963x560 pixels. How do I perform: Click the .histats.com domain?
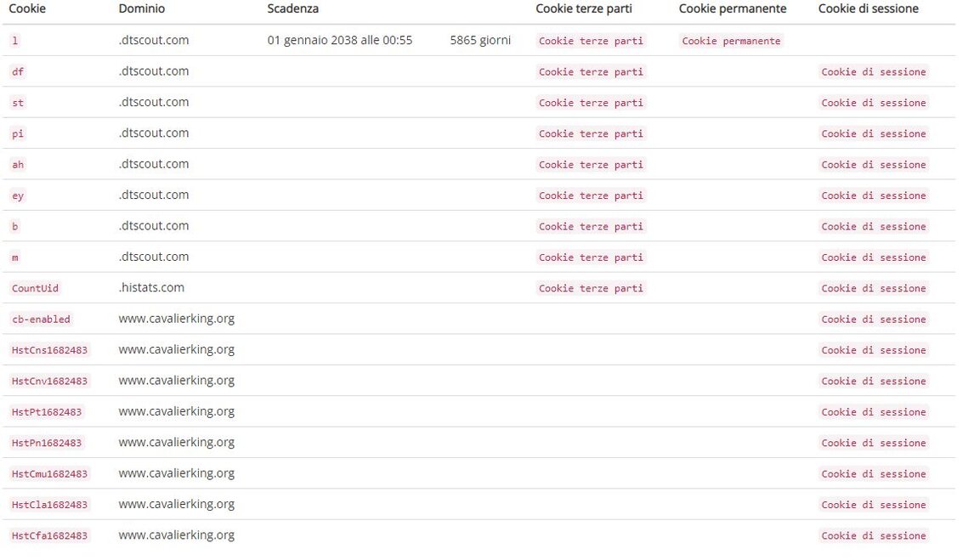coord(151,287)
